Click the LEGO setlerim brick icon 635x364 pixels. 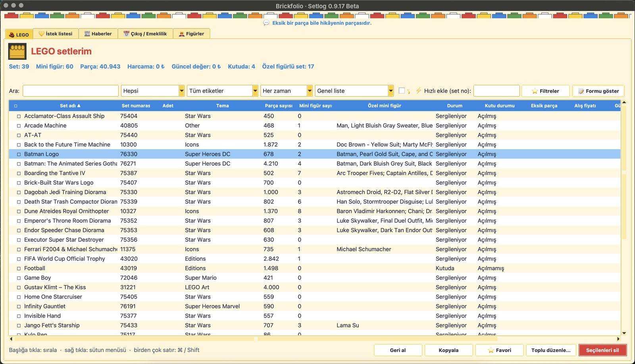17,52
